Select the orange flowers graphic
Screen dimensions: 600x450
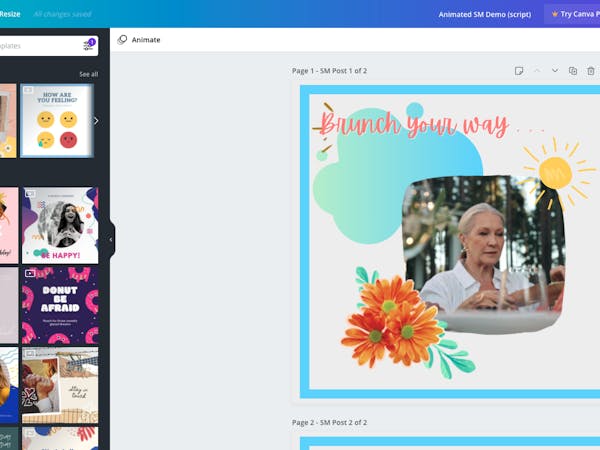pyautogui.click(x=392, y=321)
